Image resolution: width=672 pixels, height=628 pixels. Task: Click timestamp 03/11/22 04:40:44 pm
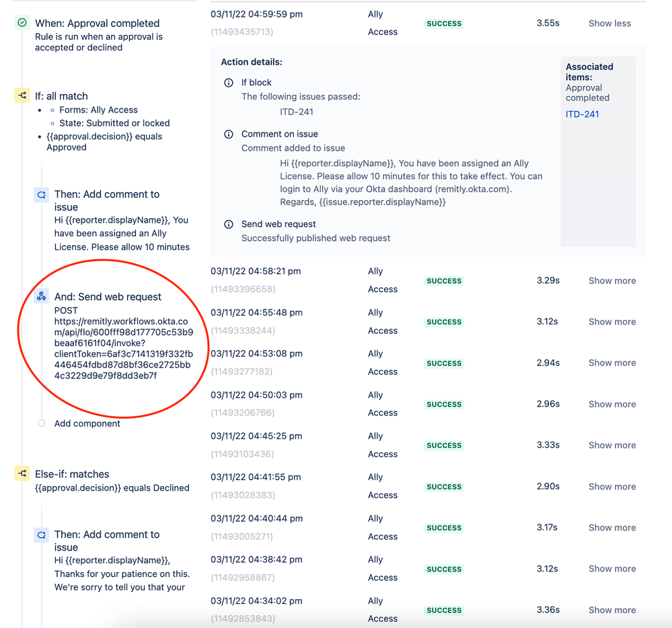coord(256,518)
